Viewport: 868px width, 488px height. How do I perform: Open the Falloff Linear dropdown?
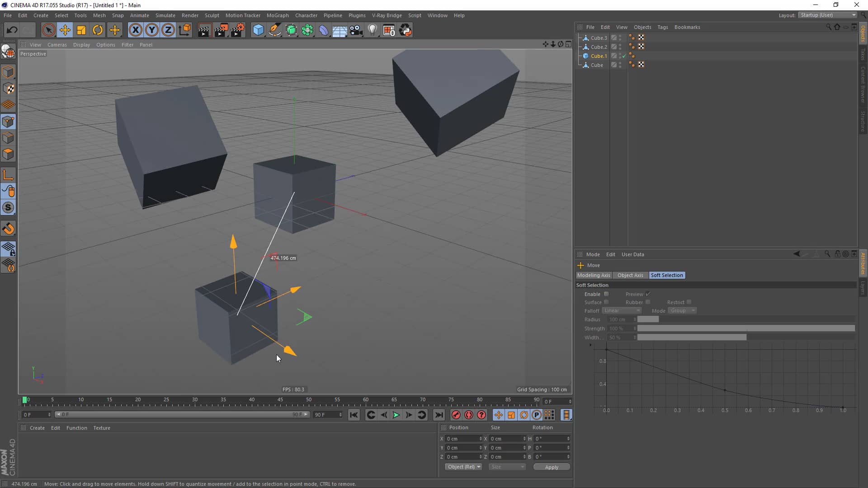(622, 310)
